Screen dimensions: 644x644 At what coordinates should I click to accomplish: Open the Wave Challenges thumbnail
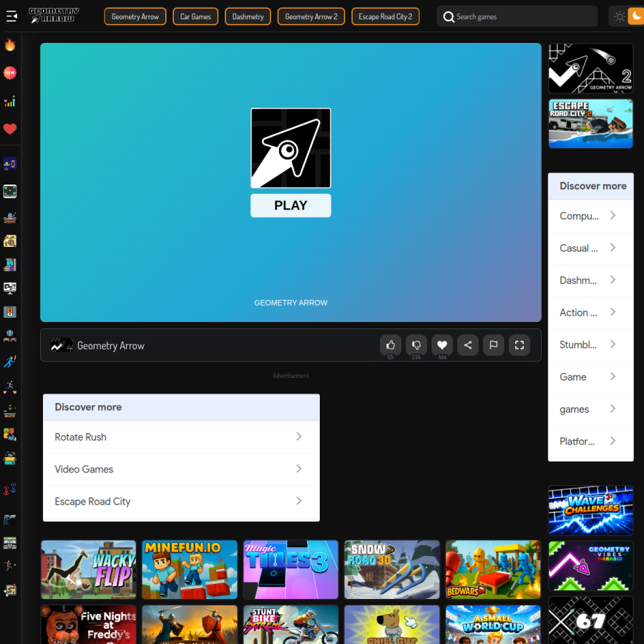tap(590, 510)
